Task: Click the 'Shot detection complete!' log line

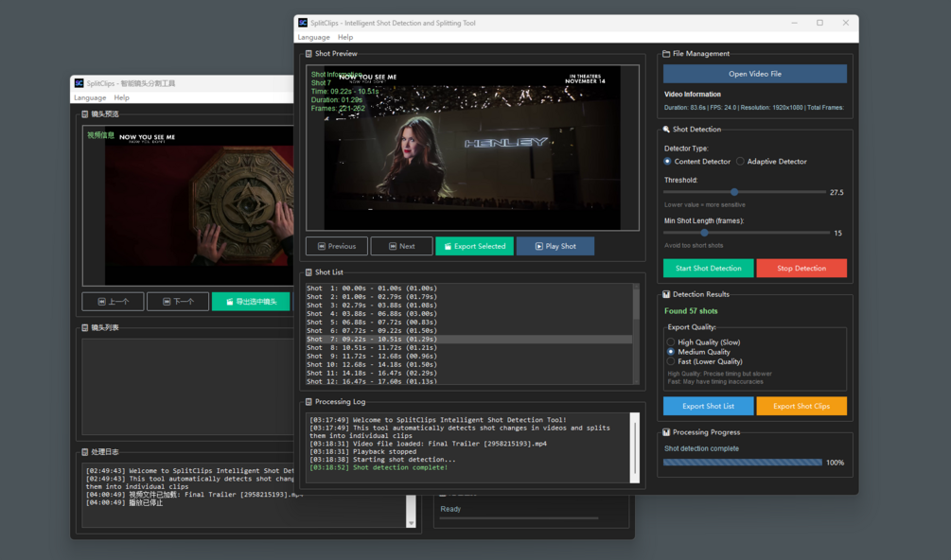Action: pos(379,467)
